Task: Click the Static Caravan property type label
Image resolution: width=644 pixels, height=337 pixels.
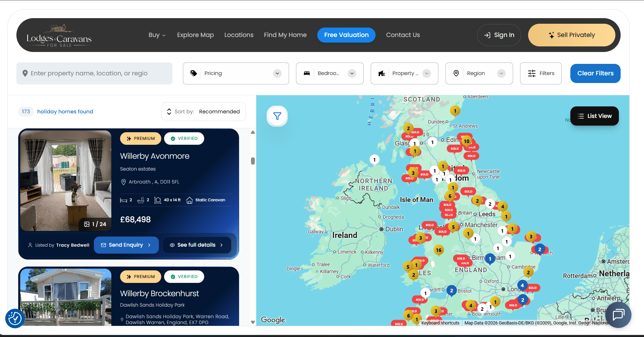Action: [x=210, y=200]
